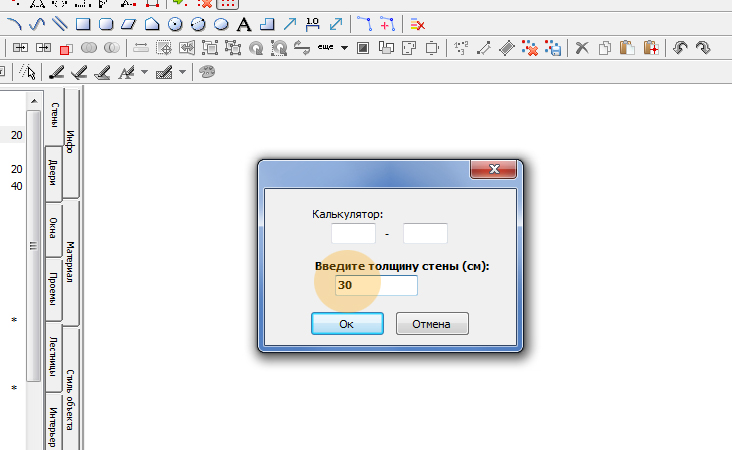Open the color palette icon

[207, 72]
